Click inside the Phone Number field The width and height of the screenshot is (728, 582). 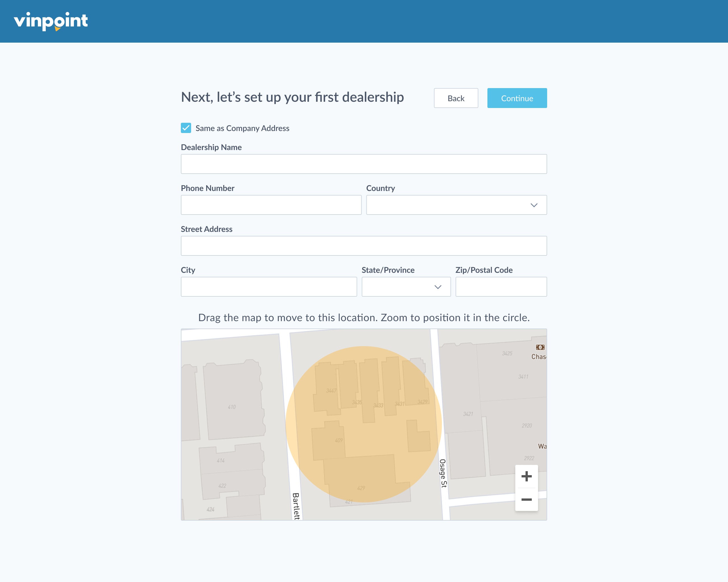click(271, 205)
